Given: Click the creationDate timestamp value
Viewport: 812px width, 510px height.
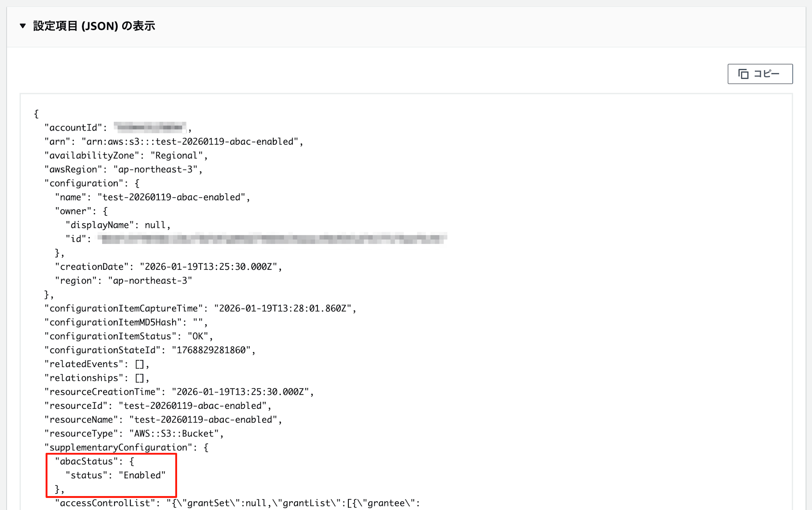Looking at the screenshot, I should (x=208, y=267).
